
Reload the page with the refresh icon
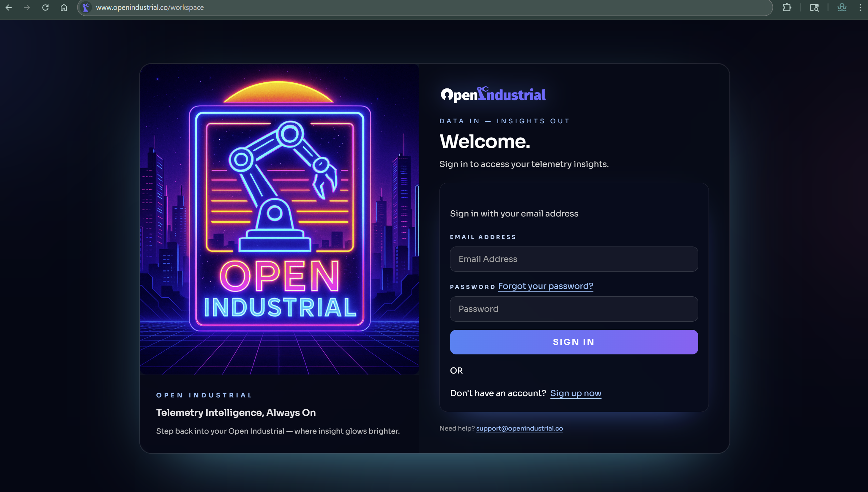click(45, 8)
